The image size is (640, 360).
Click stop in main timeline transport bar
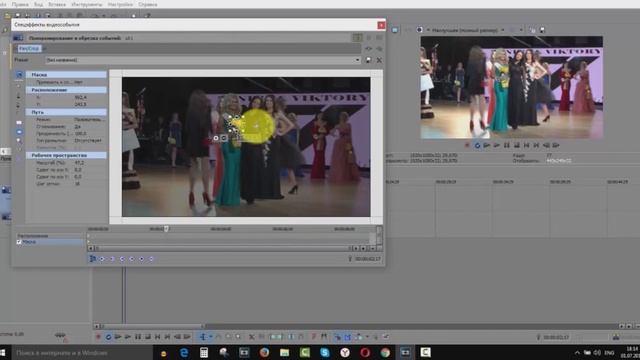148,337
